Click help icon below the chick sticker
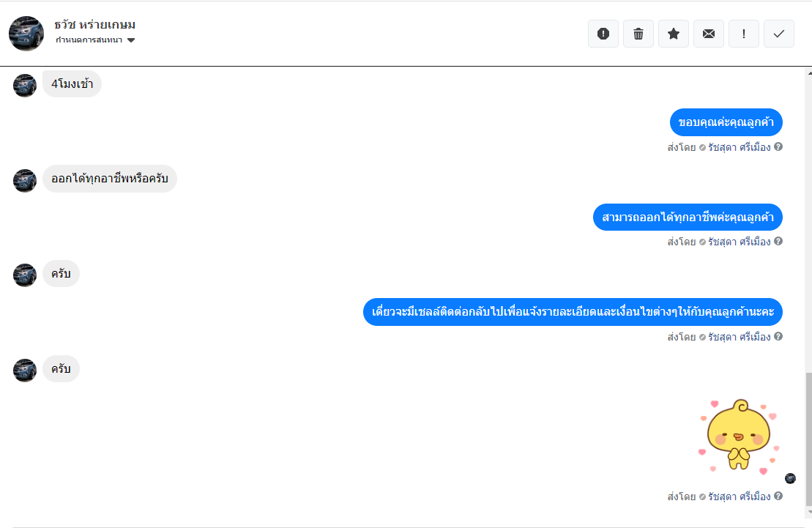This screenshot has width=812, height=528. click(778, 496)
